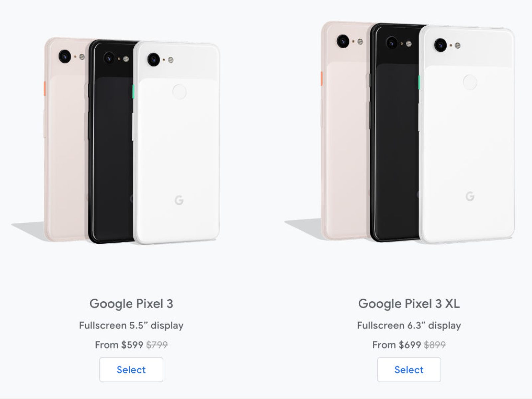Click the fingerprint sensor on white Pixel 3
Image resolution: width=532 pixels, height=399 pixels.
(179, 91)
